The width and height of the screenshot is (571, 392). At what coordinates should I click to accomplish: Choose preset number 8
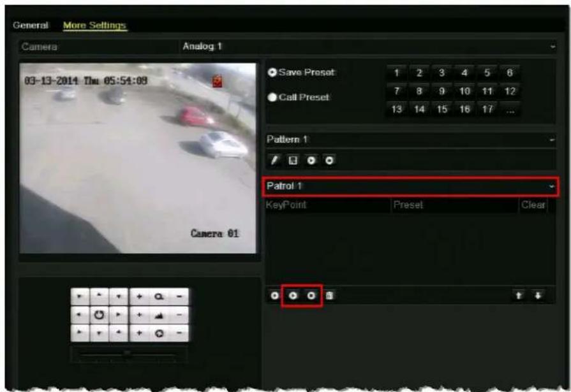pos(419,91)
